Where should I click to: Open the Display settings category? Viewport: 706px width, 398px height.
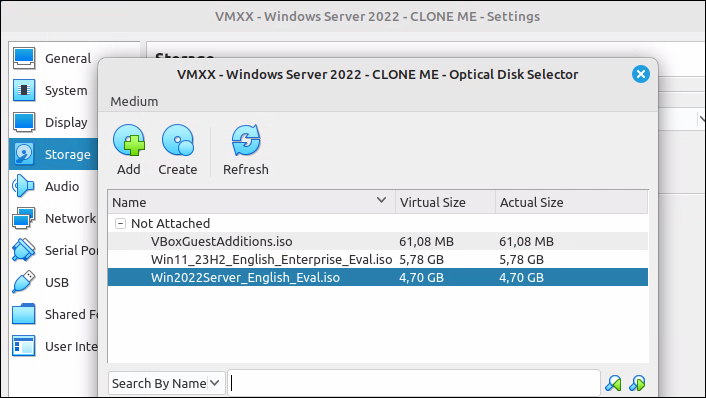point(54,122)
